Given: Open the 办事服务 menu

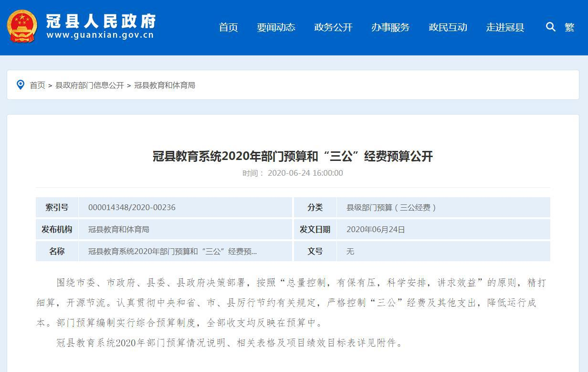Looking at the screenshot, I should pyautogui.click(x=390, y=27).
